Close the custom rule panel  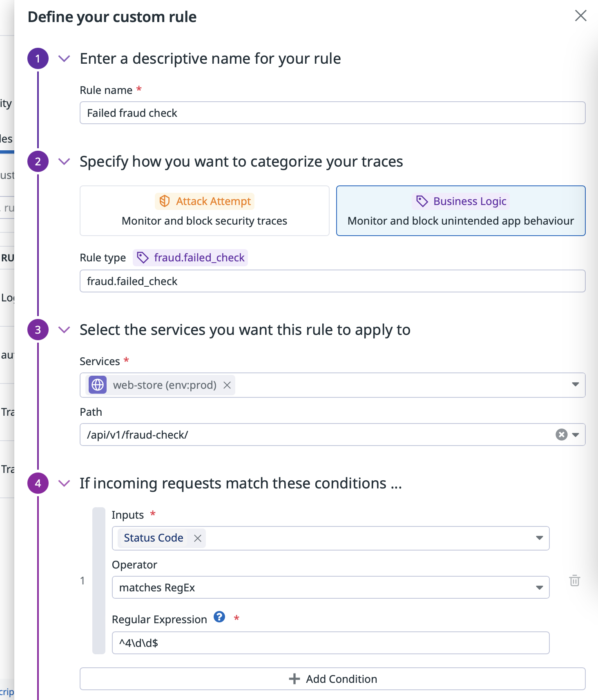(580, 16)
